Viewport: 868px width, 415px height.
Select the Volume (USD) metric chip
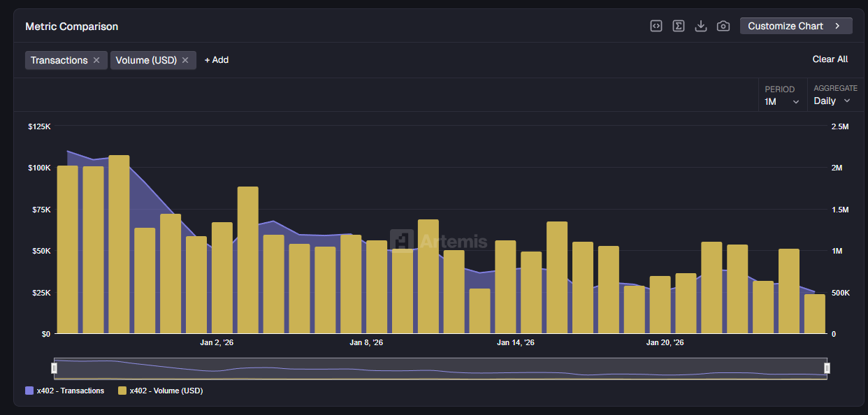(153, 60)
